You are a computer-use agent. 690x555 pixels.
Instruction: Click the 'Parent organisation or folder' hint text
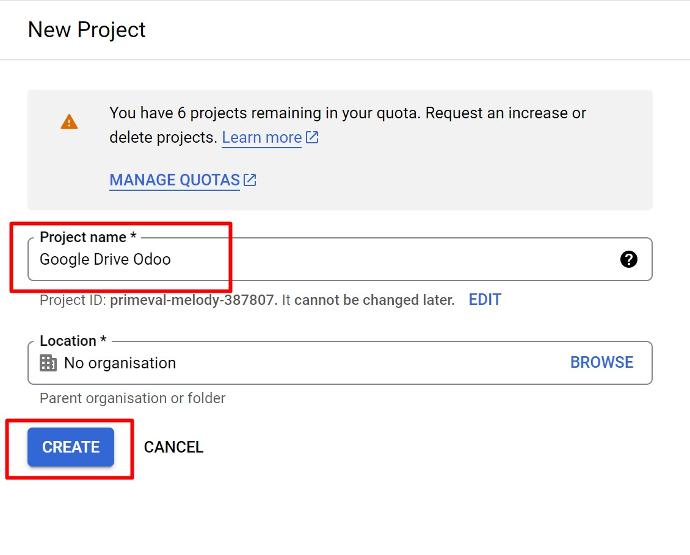tap(132, 398)
